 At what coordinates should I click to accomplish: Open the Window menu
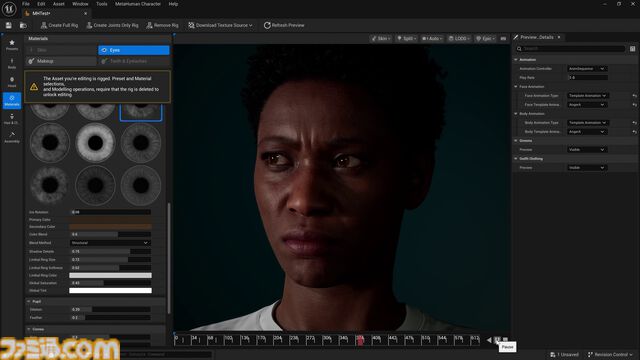80,4
